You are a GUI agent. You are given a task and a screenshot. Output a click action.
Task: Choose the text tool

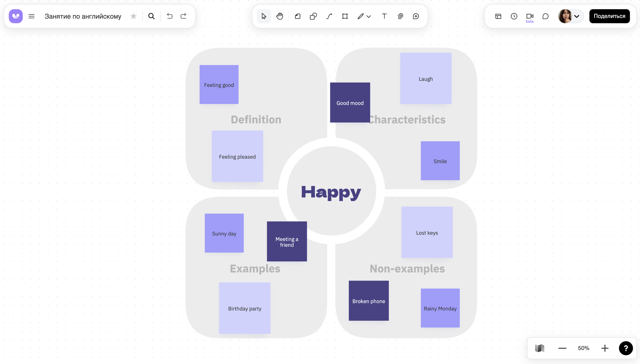(384, 16)
